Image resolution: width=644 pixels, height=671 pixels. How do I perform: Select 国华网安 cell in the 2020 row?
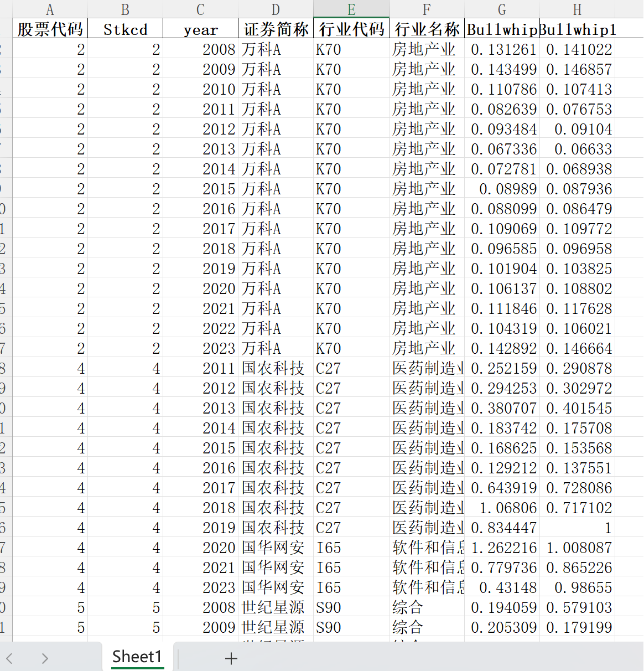276,548
